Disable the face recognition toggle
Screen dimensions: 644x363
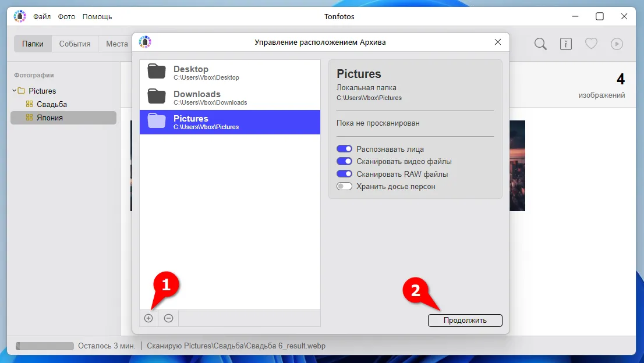pos(344,149)
